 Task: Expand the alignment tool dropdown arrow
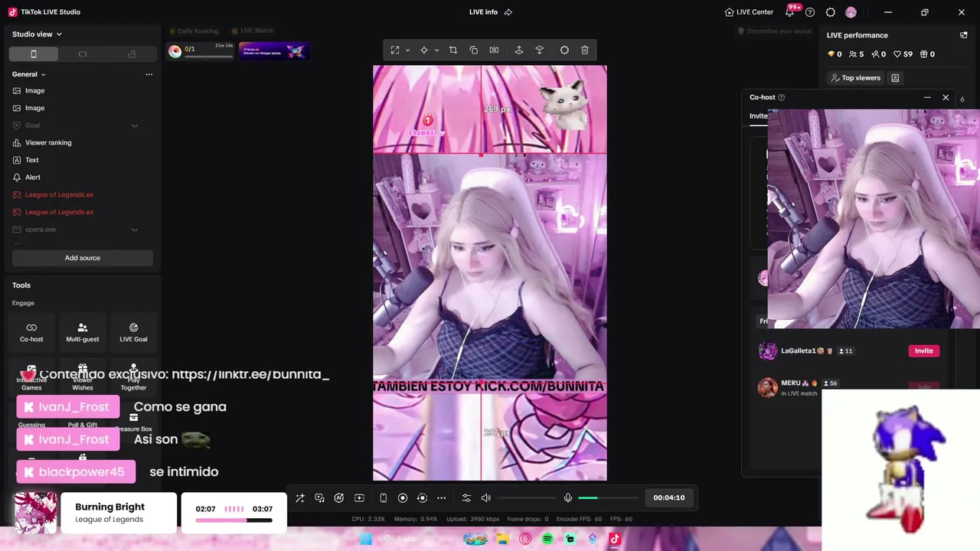[436, 51]
